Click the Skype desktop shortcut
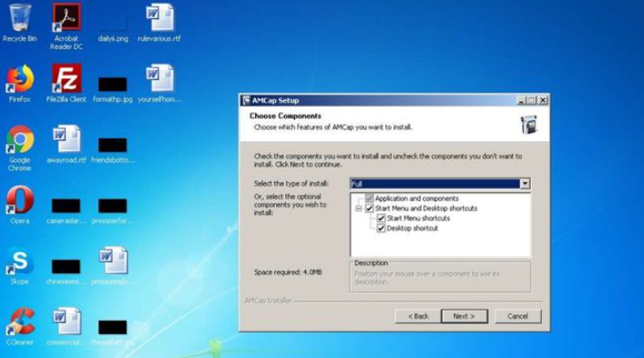The width and height of the screenshot is (644, 358). tap(20, 266)
